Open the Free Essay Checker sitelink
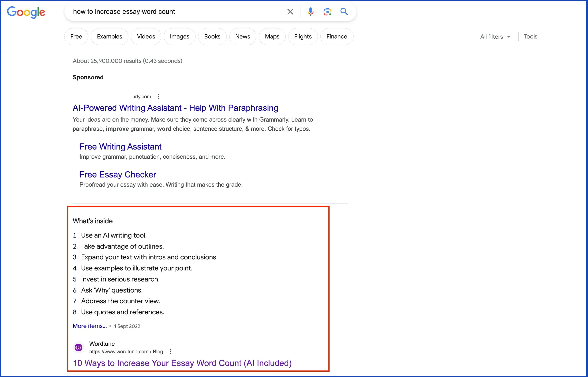The width and height of the screenshot is (588, 377). pos(118,175)
